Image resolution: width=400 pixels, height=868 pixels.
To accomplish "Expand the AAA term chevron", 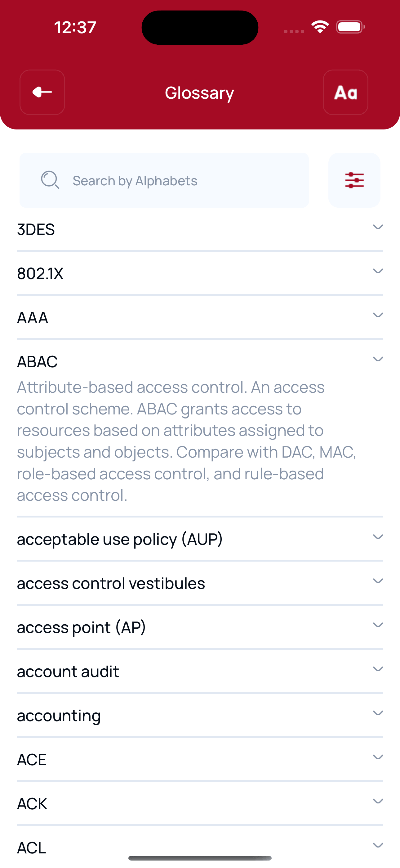I will click(x=378, y=315).
